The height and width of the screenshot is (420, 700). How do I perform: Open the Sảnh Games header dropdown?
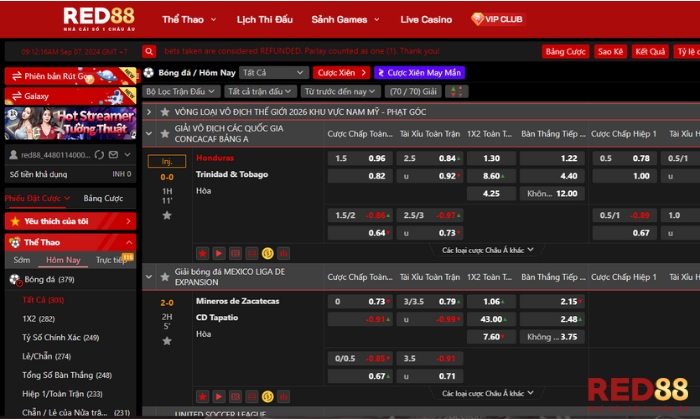345,20
